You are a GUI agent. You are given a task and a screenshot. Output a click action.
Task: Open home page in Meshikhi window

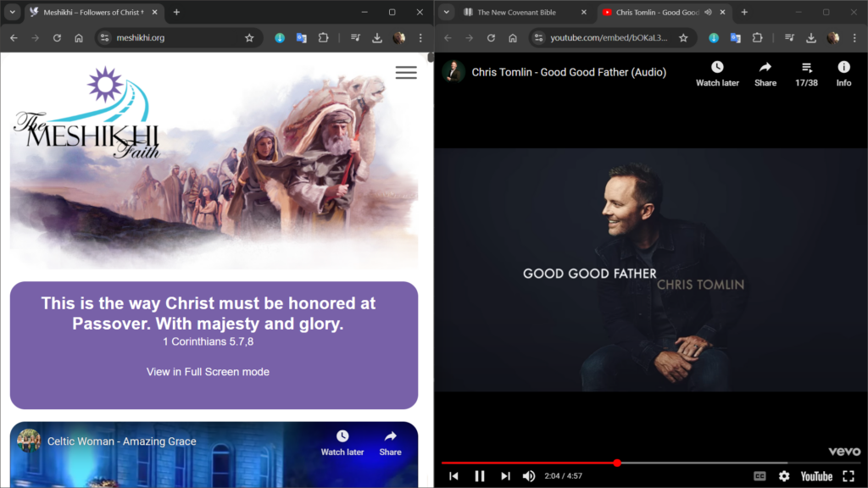[79, 37]
